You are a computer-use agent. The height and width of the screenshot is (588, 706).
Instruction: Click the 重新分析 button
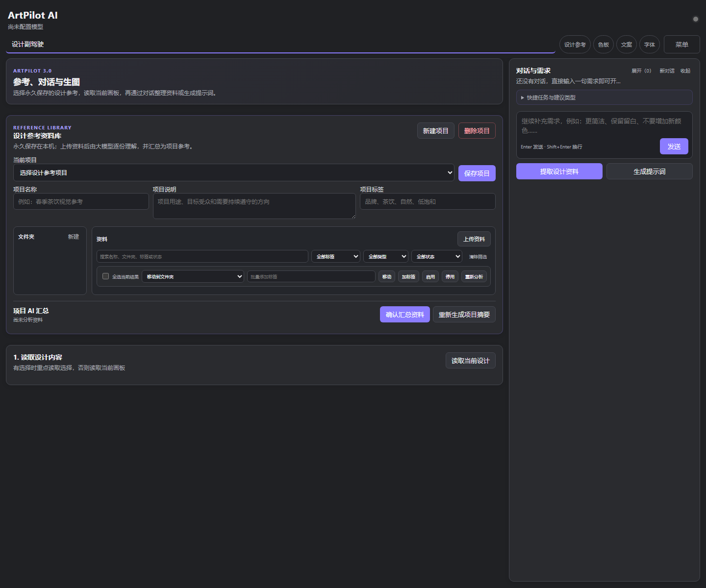pyautogui.click(x=474, y=277)
